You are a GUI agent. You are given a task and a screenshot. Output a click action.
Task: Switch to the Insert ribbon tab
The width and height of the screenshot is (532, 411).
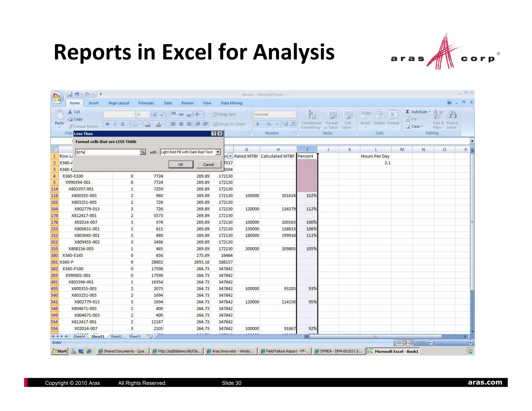tap(94, 103)
